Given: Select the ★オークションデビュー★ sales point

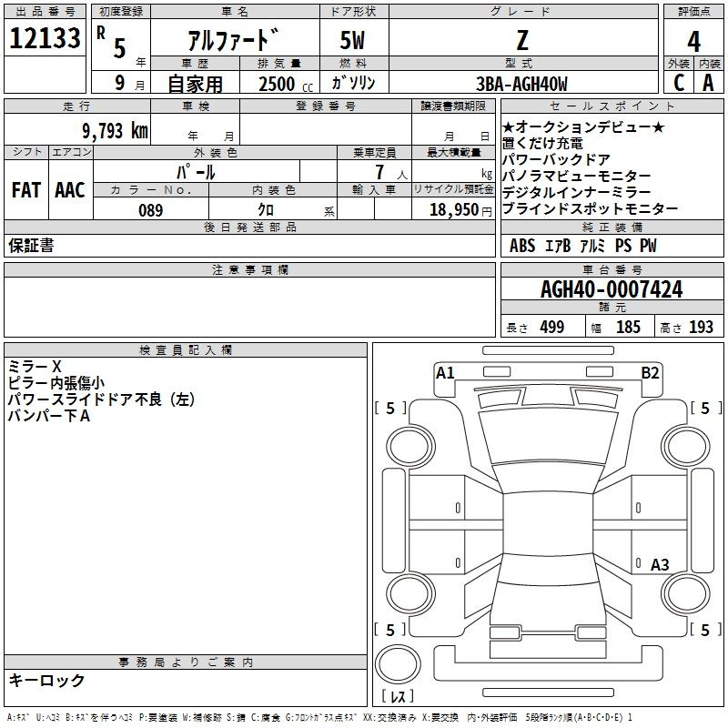Looking at the screenshot, I should (x=583, y=126).
